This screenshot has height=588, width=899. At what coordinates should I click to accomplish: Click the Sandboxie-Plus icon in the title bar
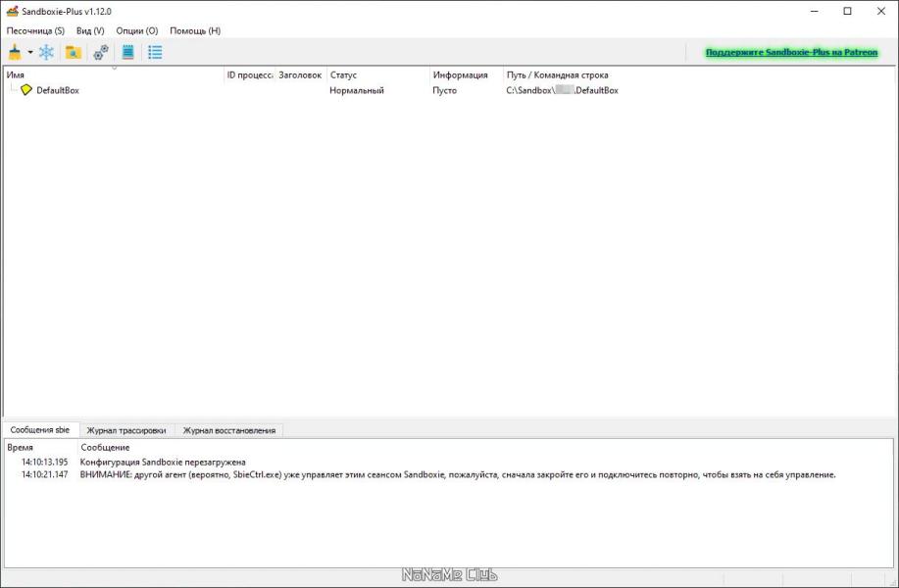12,11
